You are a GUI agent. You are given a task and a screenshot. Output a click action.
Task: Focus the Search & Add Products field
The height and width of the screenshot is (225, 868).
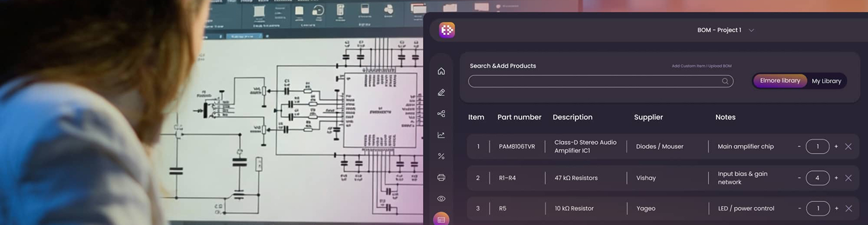tap(600, 81)
